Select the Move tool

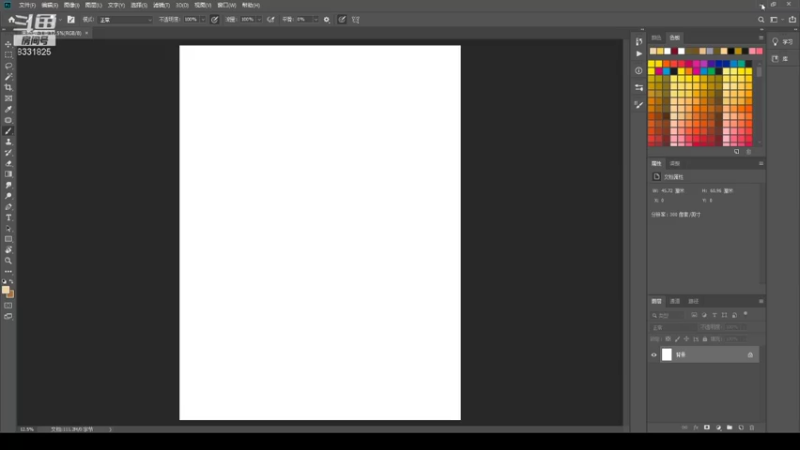point(8,44)
